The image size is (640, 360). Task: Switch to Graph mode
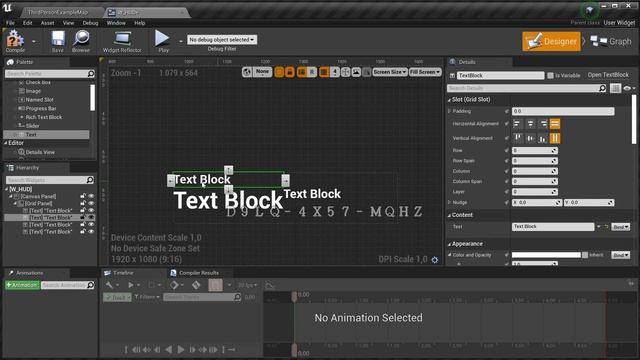click(611, 41)
